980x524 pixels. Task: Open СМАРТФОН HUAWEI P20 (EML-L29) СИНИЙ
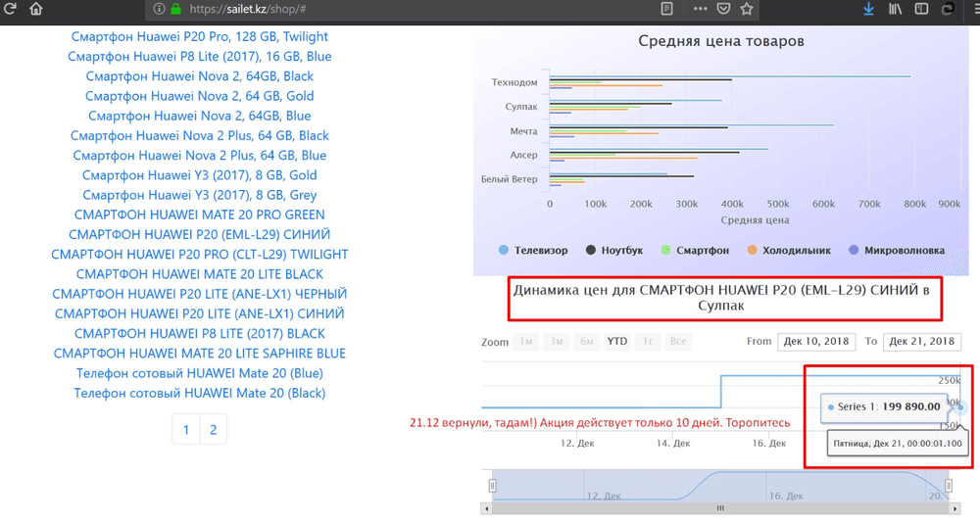[x=199, y=235]
